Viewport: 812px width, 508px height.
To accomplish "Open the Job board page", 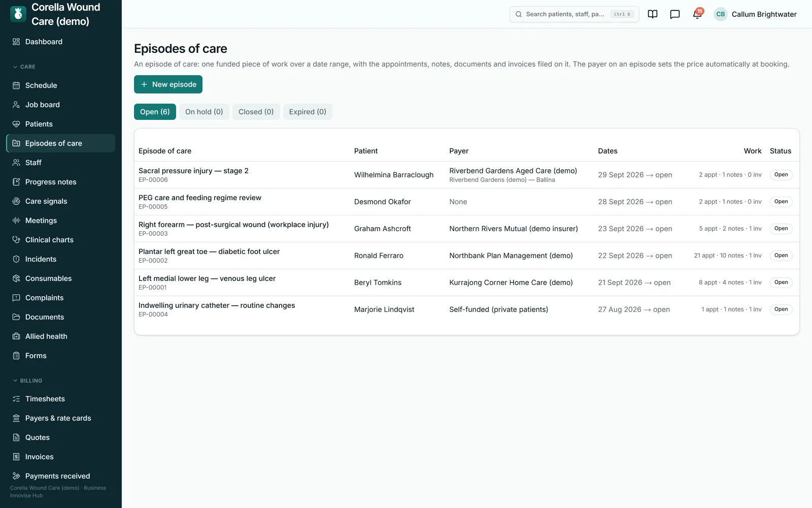I will point(61,105).
